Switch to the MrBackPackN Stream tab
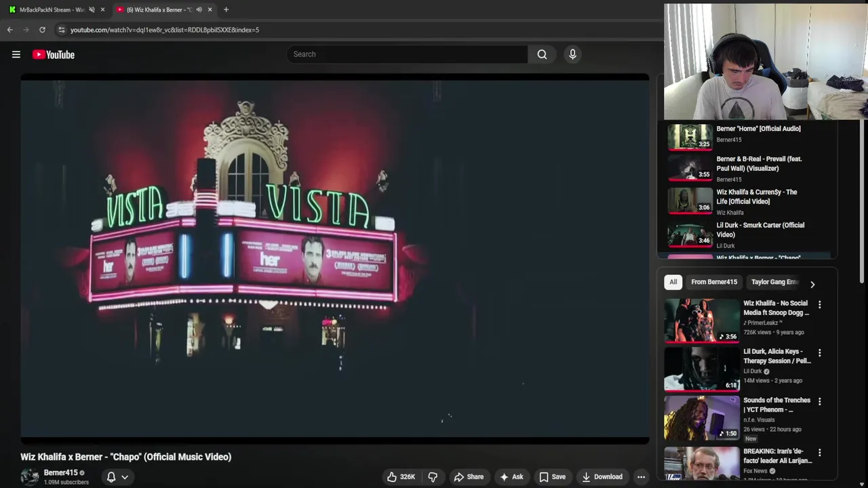Viewport: 868px width, 488px height. (x=52, y=9)
